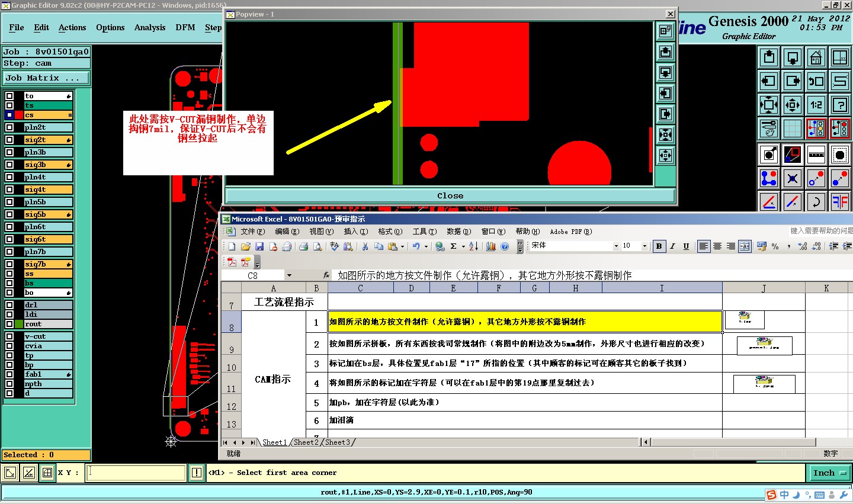Click Excel Cut scissors icon
853x504 pixels.
365,246
